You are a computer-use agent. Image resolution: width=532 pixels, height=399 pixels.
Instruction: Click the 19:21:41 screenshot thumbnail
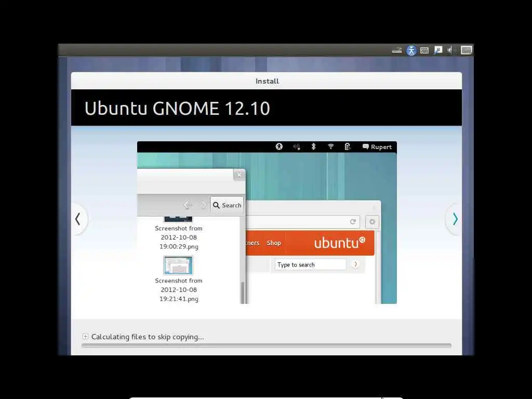[x=178, y=265]
